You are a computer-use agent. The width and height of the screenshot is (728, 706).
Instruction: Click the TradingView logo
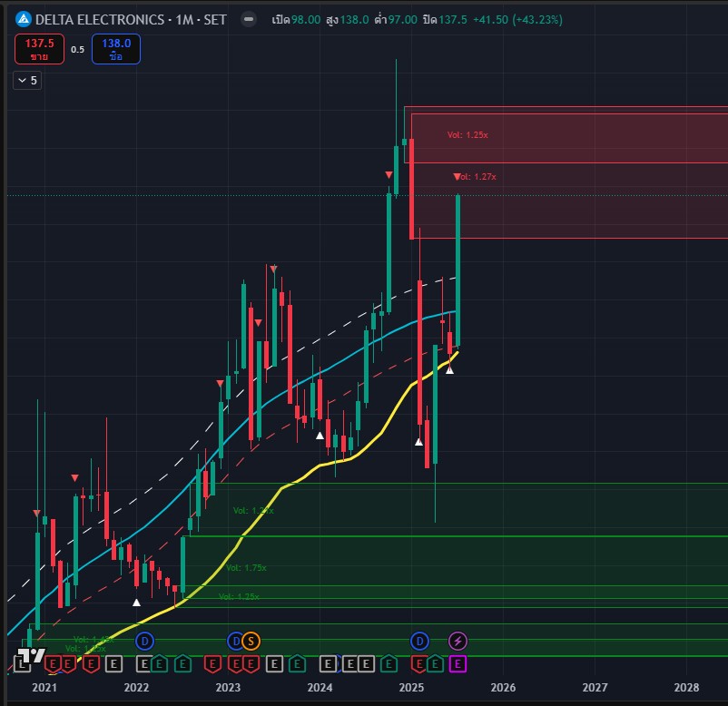point(32,656)
